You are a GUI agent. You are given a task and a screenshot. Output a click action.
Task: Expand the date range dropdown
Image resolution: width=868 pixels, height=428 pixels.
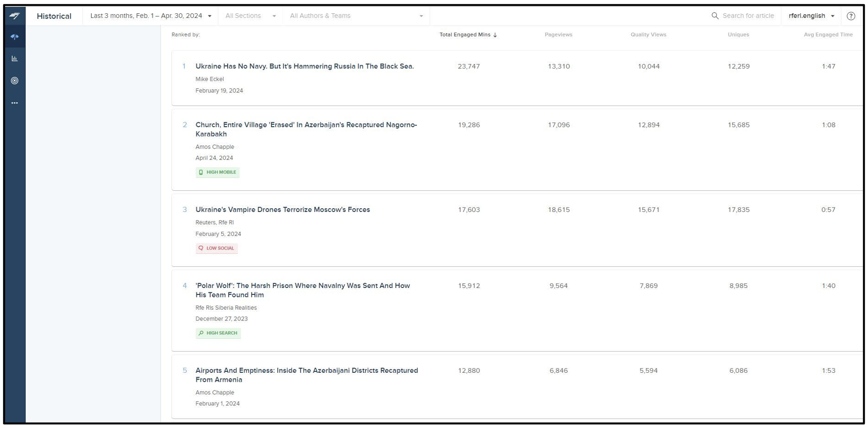tap(151, 16)
